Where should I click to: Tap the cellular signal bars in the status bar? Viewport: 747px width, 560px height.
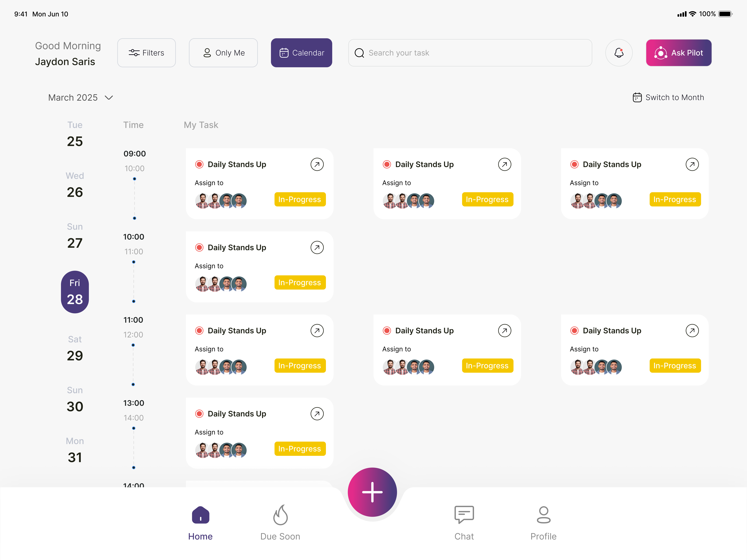click(x=682, y=14)
